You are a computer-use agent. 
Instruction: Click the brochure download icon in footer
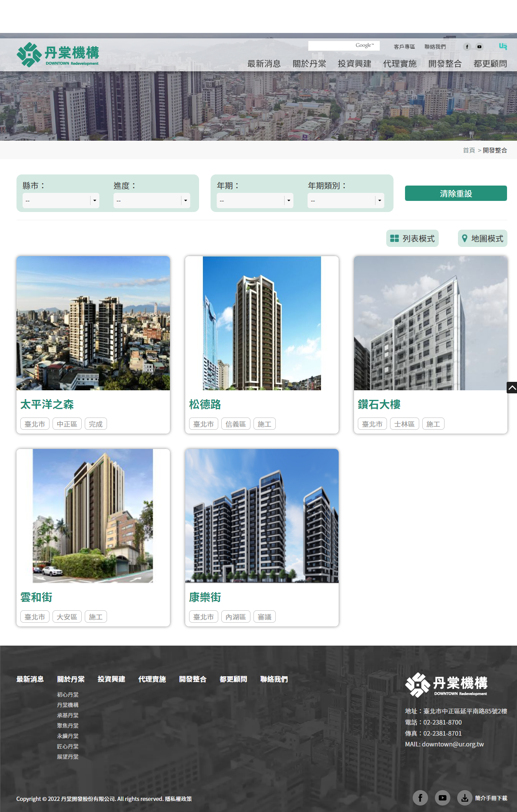coord(464,798)
